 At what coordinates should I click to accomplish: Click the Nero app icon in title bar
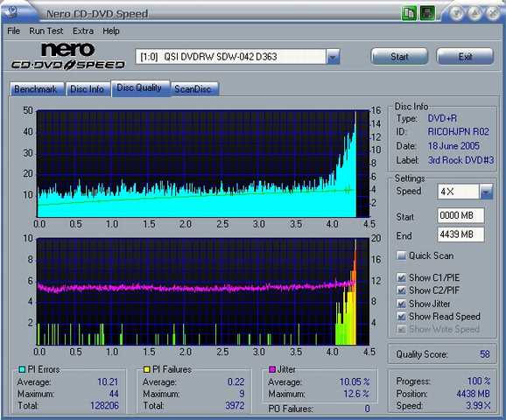pyautogui.click(x=12, y=11)
